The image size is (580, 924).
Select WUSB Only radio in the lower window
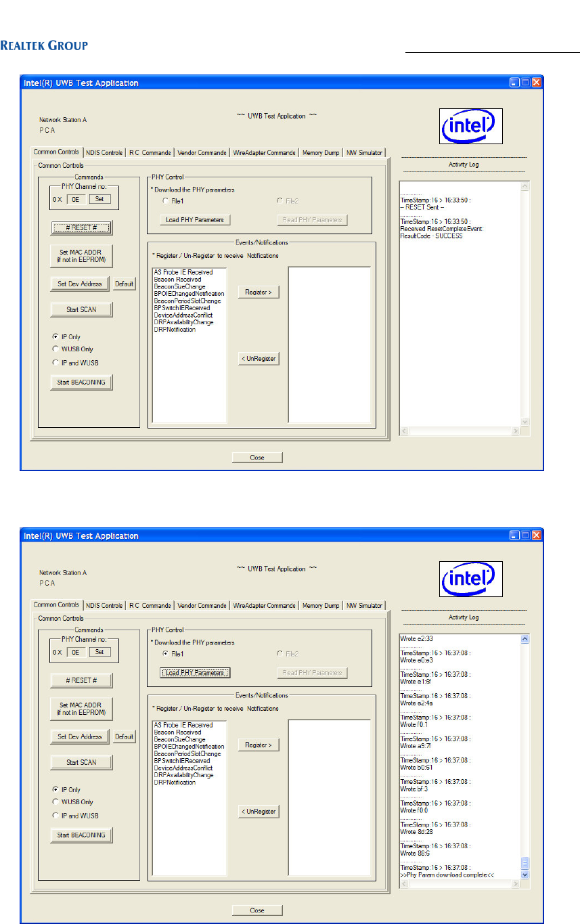click(x=72, y=802)
